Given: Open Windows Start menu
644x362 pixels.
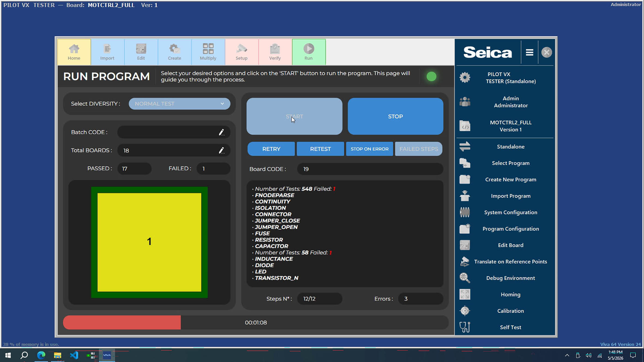Looking at the screenshot, I should pos(8,355).
